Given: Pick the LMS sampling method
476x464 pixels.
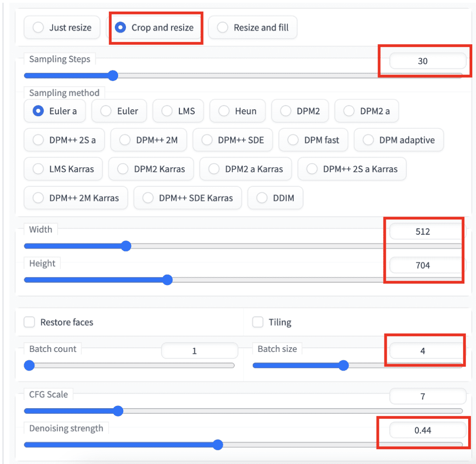Looking at the screenshot, I should point(178,111).
